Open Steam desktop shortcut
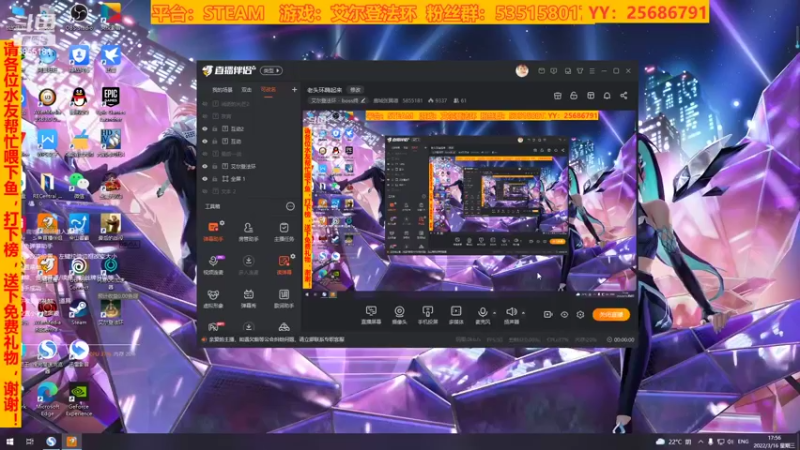 79,312
